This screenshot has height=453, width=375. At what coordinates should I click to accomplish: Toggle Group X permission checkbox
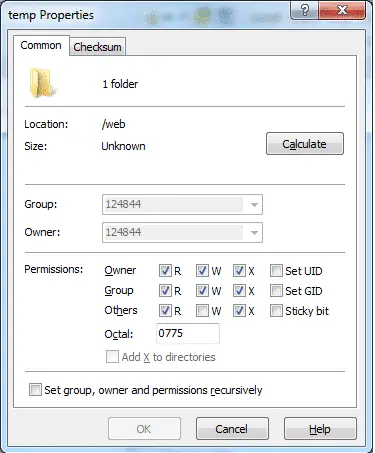(x=239, y=291)
